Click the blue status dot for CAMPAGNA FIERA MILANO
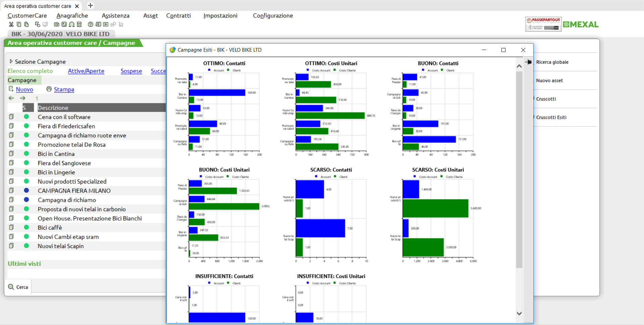The image size is (644, 325). click(x=26, y=191)
